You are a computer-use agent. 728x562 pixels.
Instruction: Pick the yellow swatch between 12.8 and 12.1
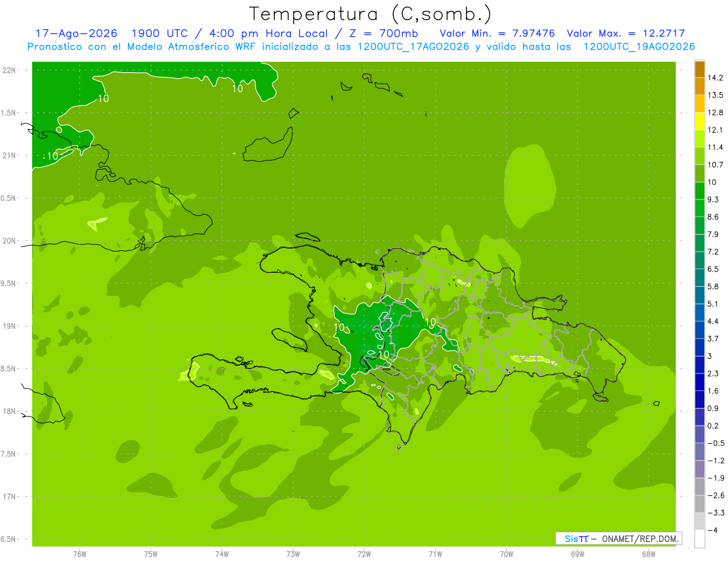(699, 121)
